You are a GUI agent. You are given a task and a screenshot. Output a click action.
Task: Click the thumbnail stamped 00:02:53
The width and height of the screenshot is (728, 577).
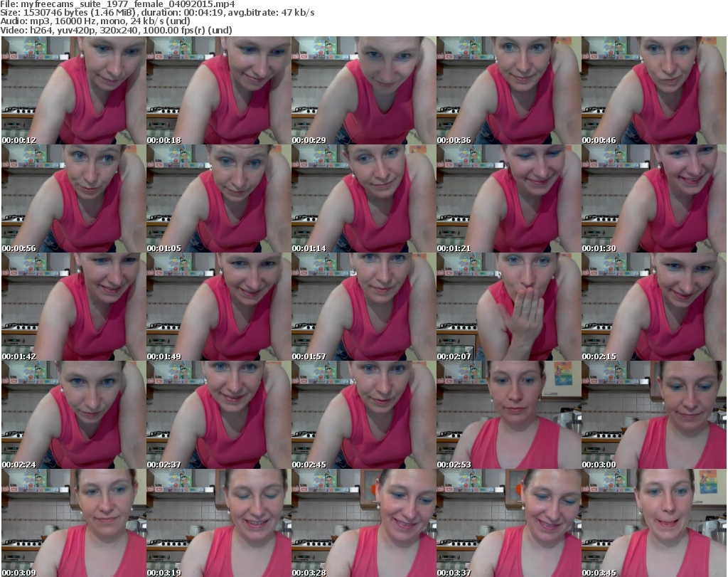(509, 415)
